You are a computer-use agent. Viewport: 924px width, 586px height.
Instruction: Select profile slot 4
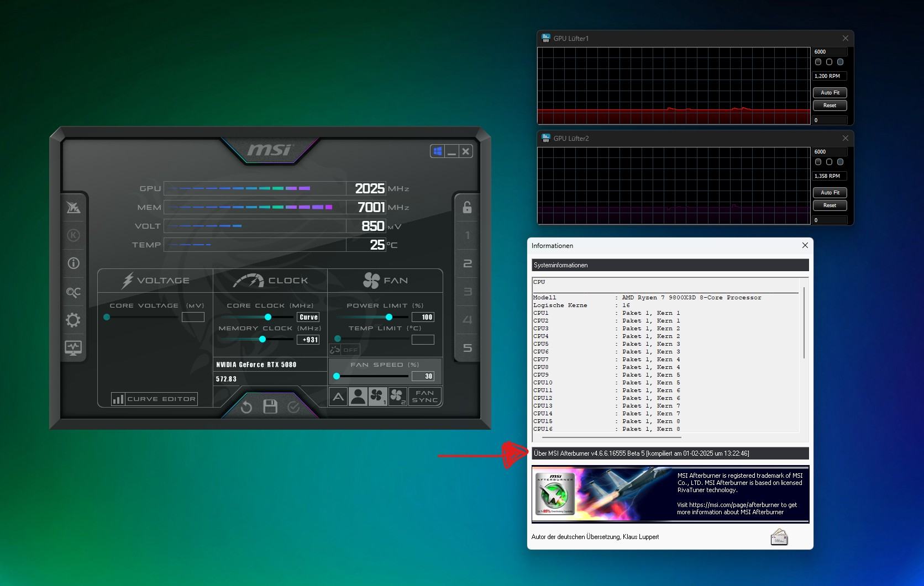468,320
